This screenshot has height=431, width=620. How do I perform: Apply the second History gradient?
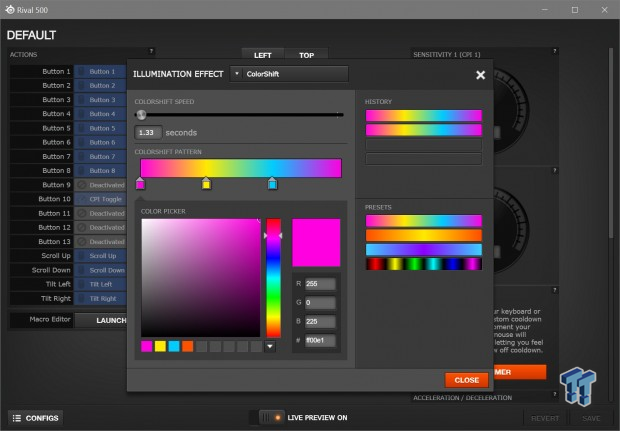pyautogui.click(x=424, y=130)
